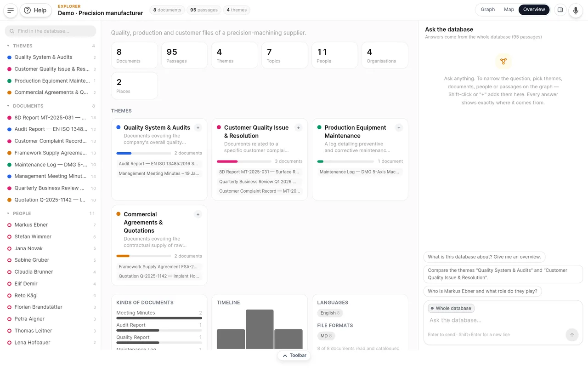Toggle the MD file format chip
This screenshot has width=588, height=368.
pyautogui.click(x=326, y=336)
